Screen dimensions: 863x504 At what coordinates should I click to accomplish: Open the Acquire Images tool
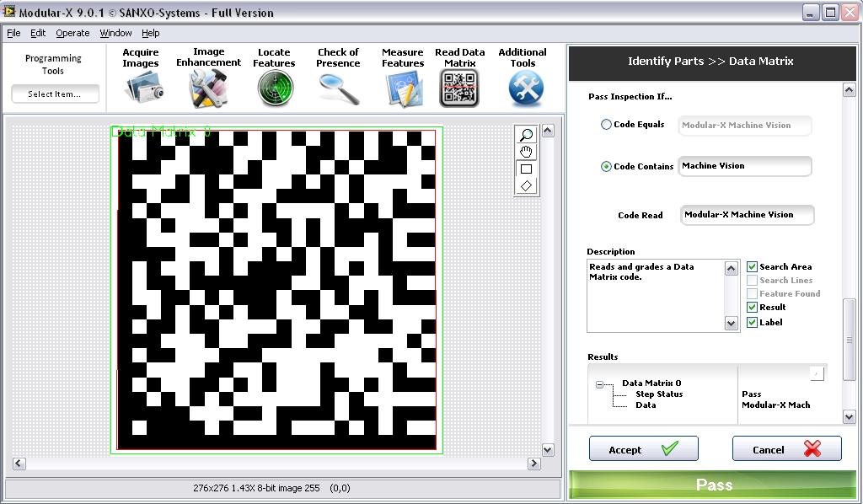pos(140,87)
